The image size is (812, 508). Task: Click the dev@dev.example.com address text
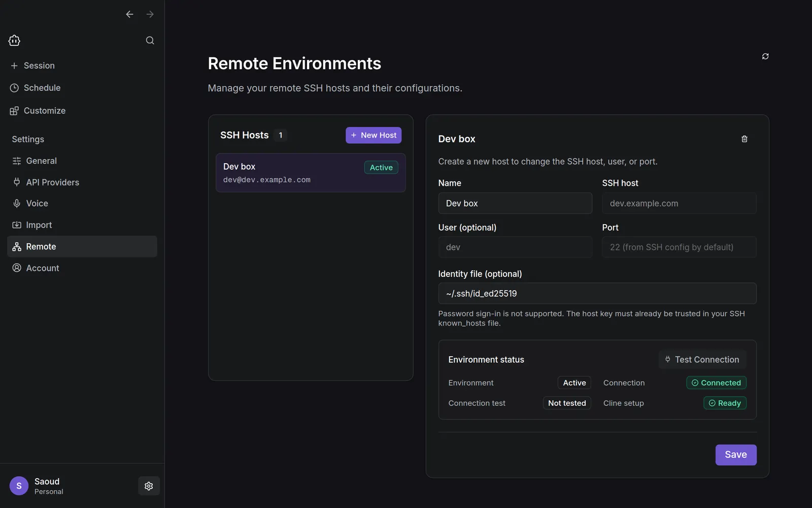(267, 180)
